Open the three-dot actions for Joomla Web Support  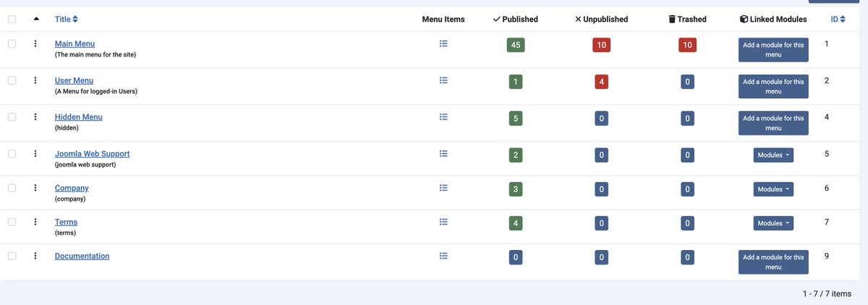35,154
